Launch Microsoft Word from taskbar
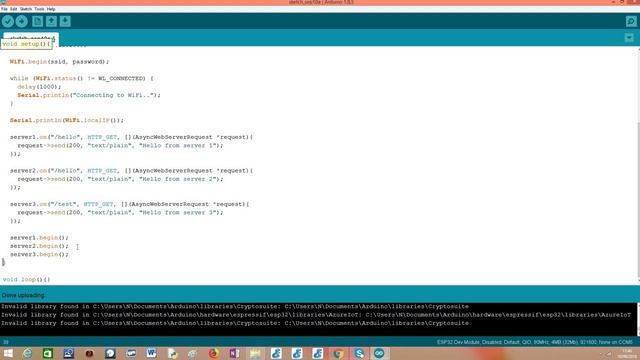This screenshot has height=360, width=640. (x=151, y=353)
